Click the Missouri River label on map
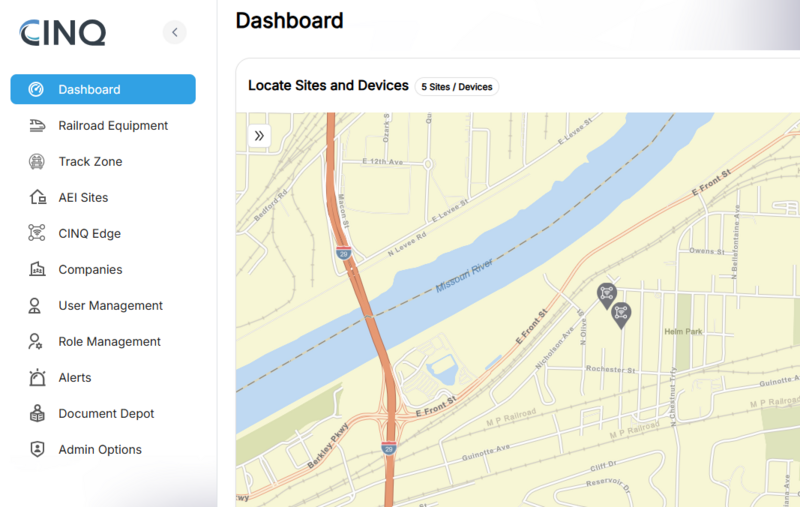This screenshot has width=800, height=507. 464,276
